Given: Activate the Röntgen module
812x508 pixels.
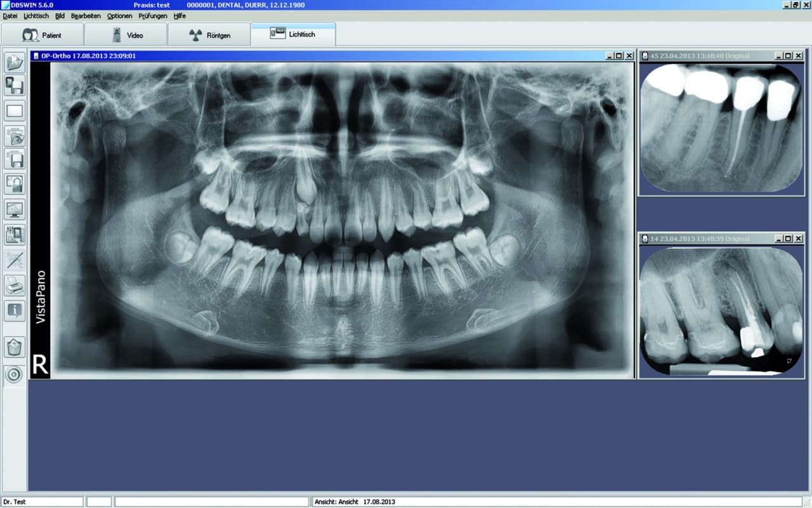Looking at the screenshot, I should coord(210,34).
